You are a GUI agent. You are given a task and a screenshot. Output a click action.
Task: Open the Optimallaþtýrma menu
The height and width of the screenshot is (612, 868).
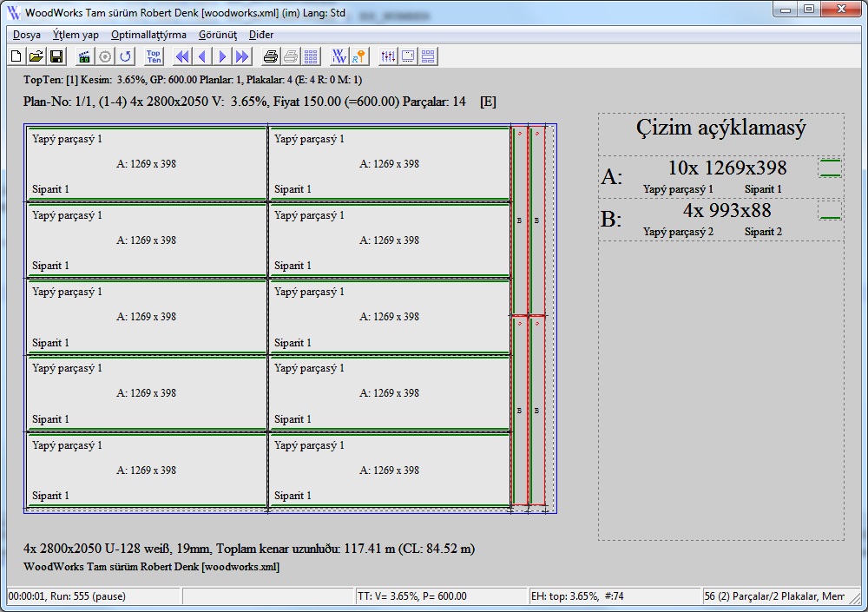point(148,35)
